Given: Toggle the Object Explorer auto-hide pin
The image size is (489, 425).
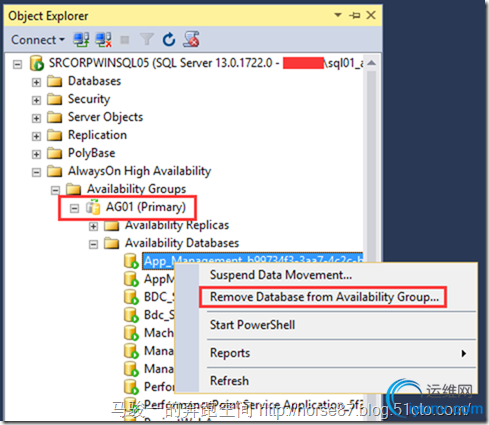Looking at the screenshot, I should pos(355,15).
